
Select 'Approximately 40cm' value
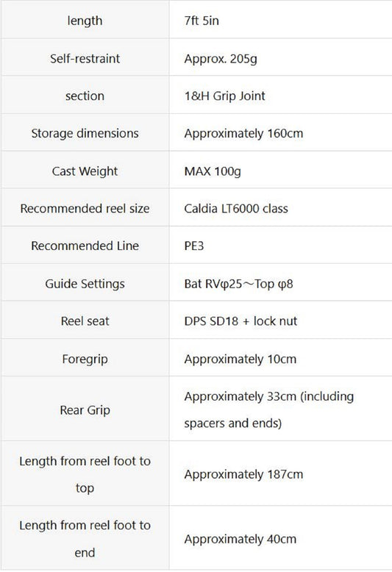point(240,539)
